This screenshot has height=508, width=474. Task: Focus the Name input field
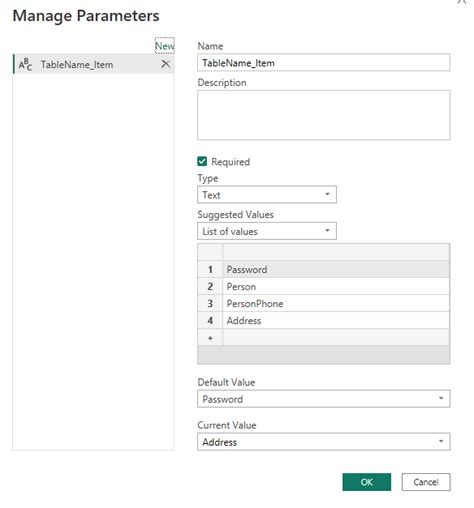[323, 63]
